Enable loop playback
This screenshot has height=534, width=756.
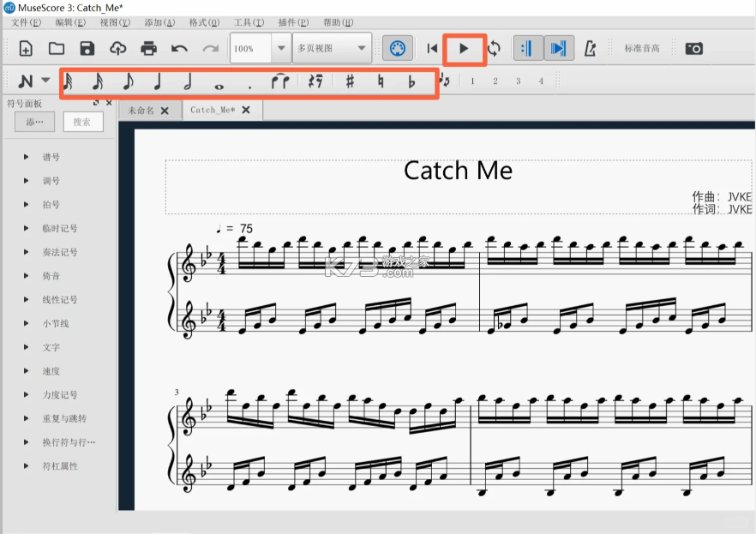pos(495,48)
